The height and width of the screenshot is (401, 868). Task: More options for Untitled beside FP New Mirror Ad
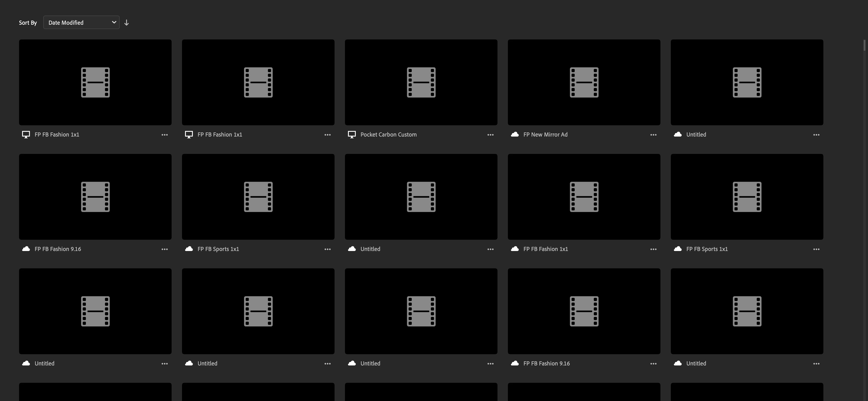pyautogui.click(x=816, y=135)
